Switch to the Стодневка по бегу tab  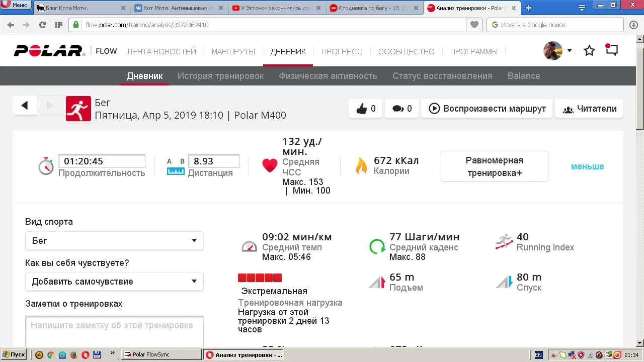(374, 8)
